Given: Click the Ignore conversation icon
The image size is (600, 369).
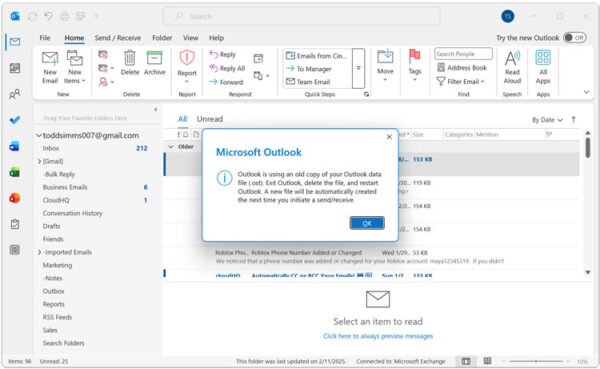Looking at the screenshot, I should click(x=103, y=54).
